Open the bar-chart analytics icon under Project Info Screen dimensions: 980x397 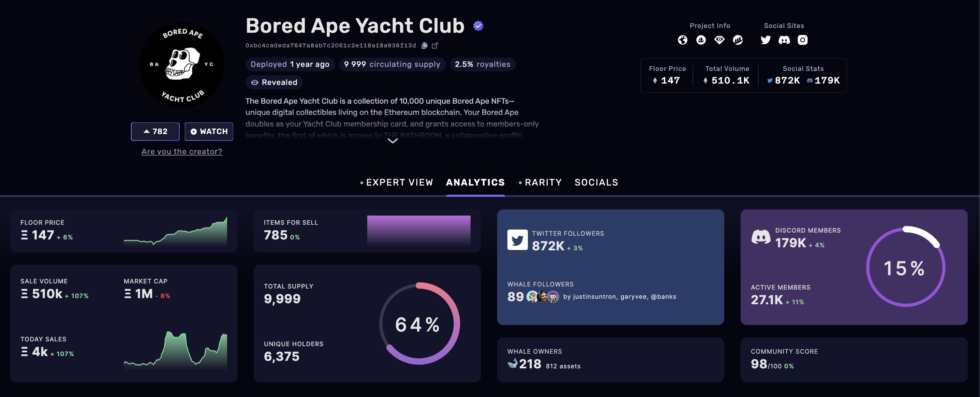tap(738, 40)
